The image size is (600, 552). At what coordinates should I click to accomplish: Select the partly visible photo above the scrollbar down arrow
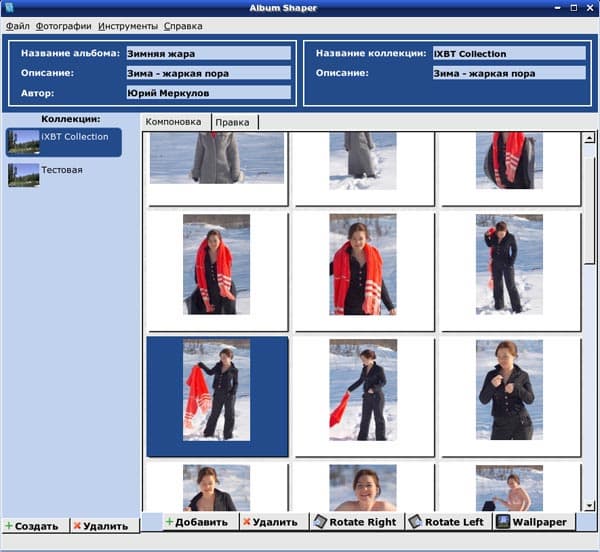[509, 488]
